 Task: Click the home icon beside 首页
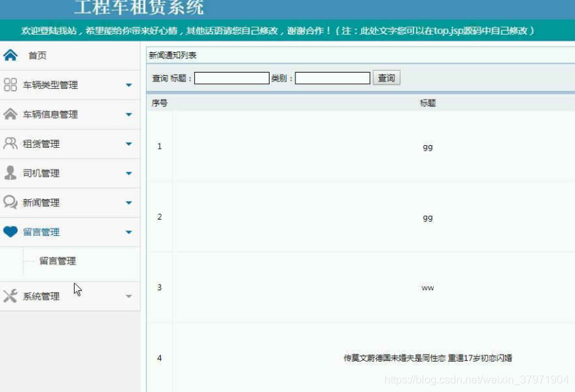[10, 56]
